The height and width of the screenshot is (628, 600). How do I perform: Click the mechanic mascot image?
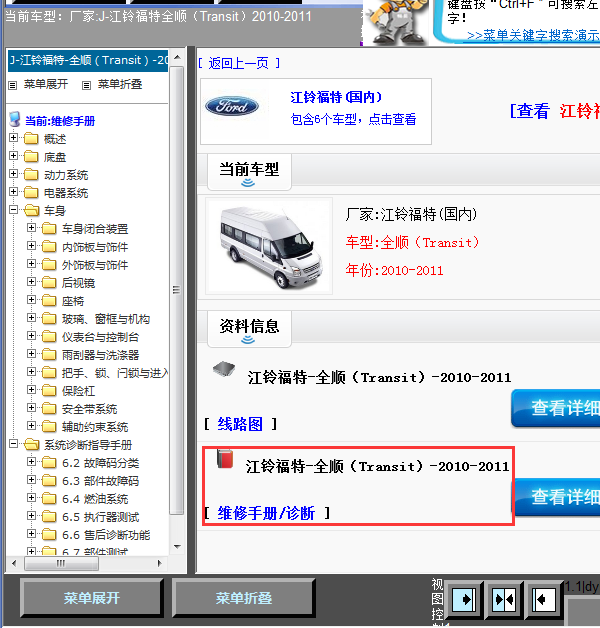(x=395, y=21)
